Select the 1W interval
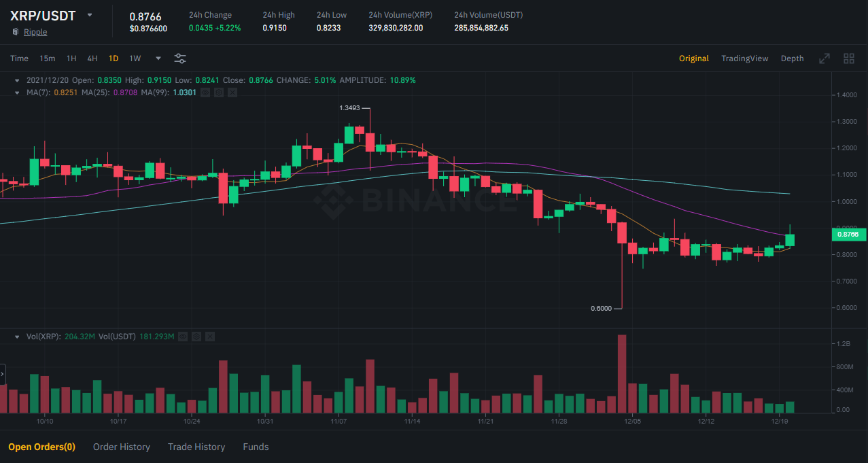 coord(135,58)
